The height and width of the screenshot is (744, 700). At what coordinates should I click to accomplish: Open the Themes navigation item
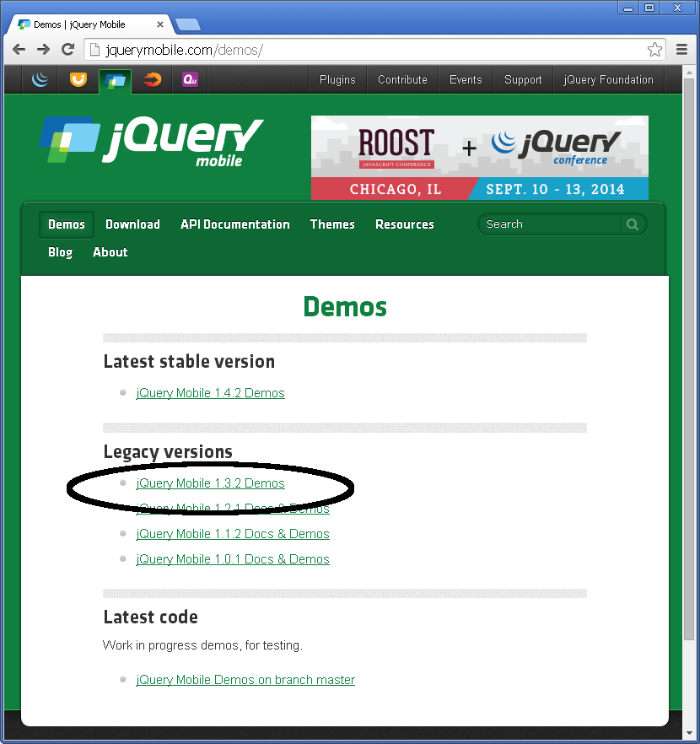click(332, 224)
